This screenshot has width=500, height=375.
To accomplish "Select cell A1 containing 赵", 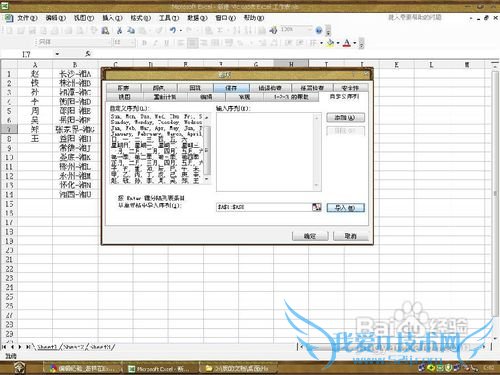I will click(x=35, y=74).
